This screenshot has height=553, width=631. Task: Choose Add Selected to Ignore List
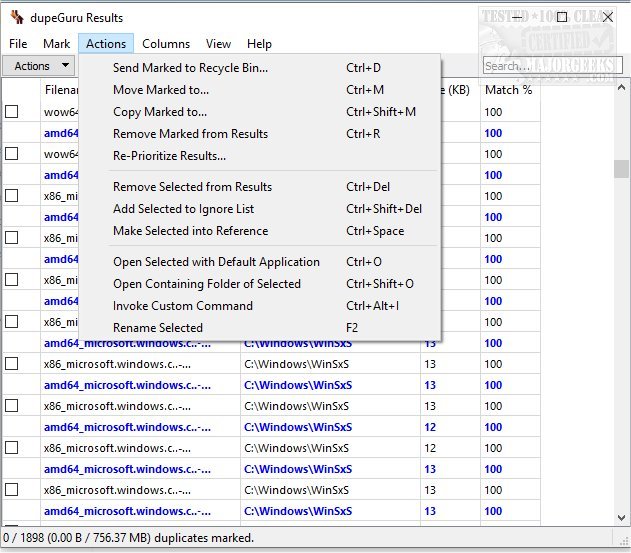click(183, 209)
